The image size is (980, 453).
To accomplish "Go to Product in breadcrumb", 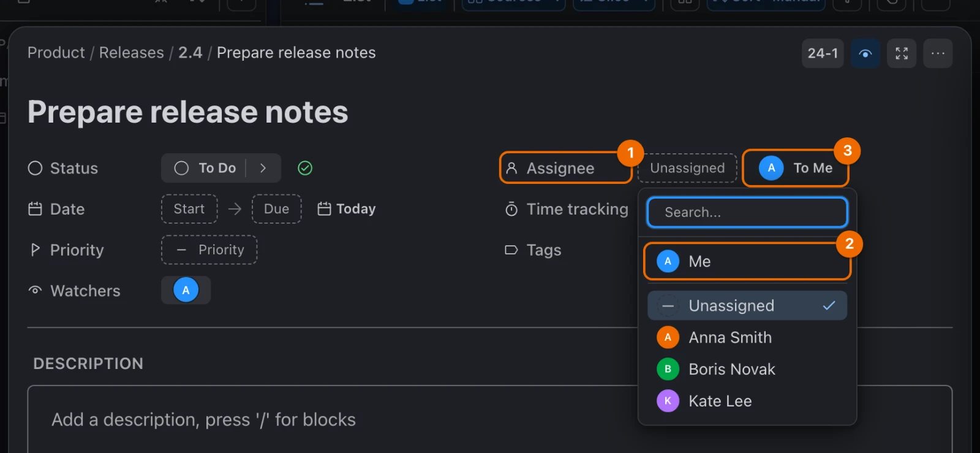I will tap(56, 53).
